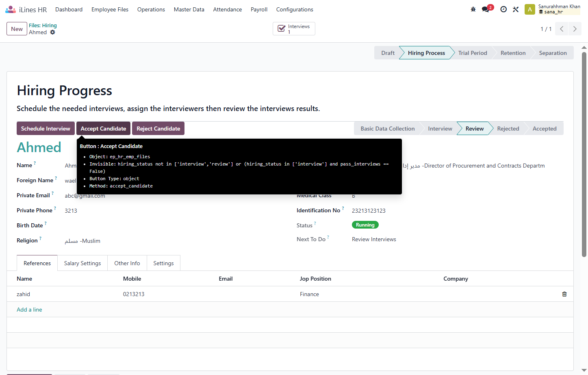Switch to the Settings tab
588x375 pixels.
(x=163, y=263)
